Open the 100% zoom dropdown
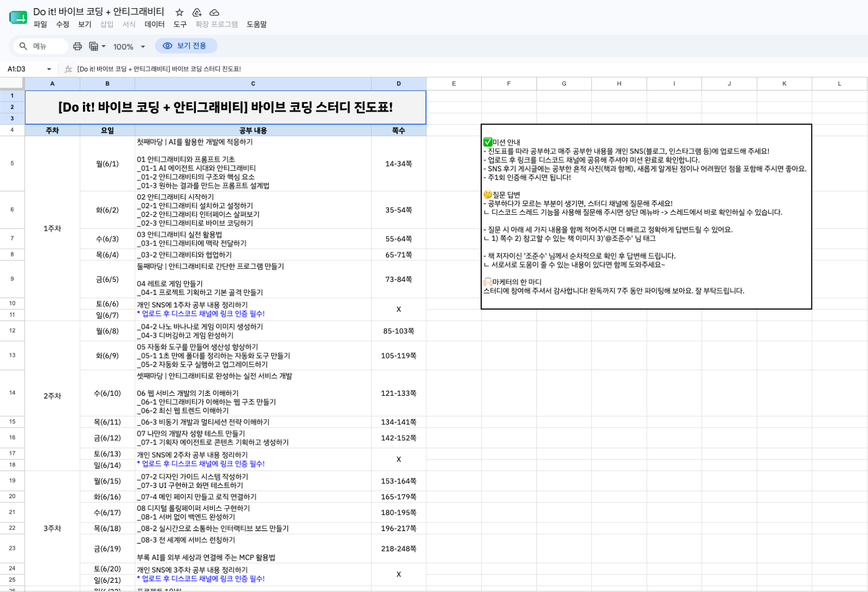The height and width of the screenshot is (592, 868). (129, 47)
